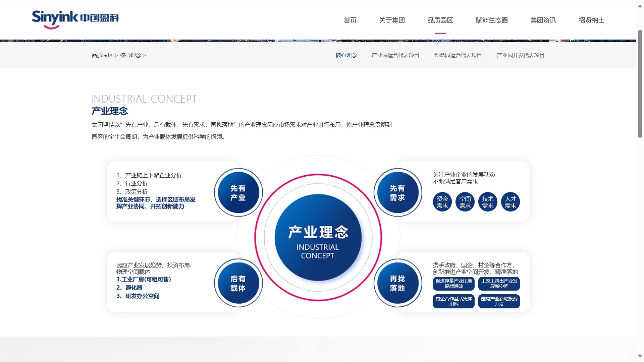Click the INDUSTRIAL CONCEPT heading text
The height and width of the screenshot is (362, 644).
click(144, 99)
